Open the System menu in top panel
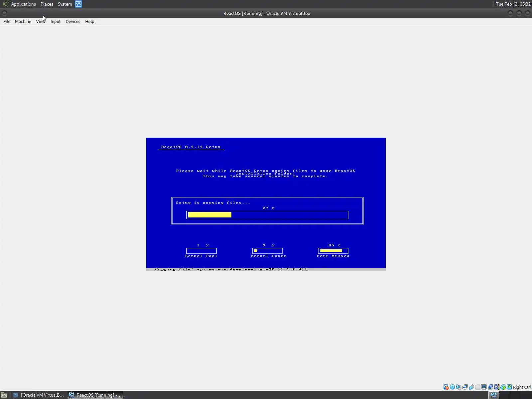532x399 pixels. (x=65, y=4)
